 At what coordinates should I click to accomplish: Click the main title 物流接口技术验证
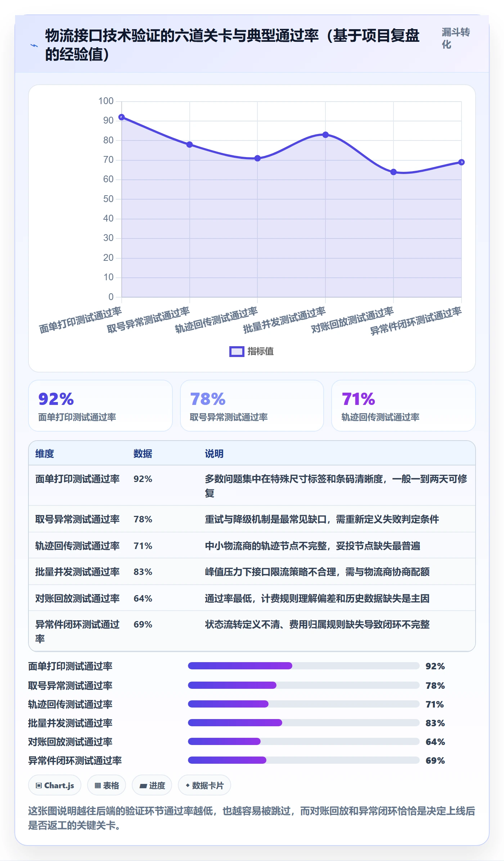pyautogui.click(x=232, y=45)
